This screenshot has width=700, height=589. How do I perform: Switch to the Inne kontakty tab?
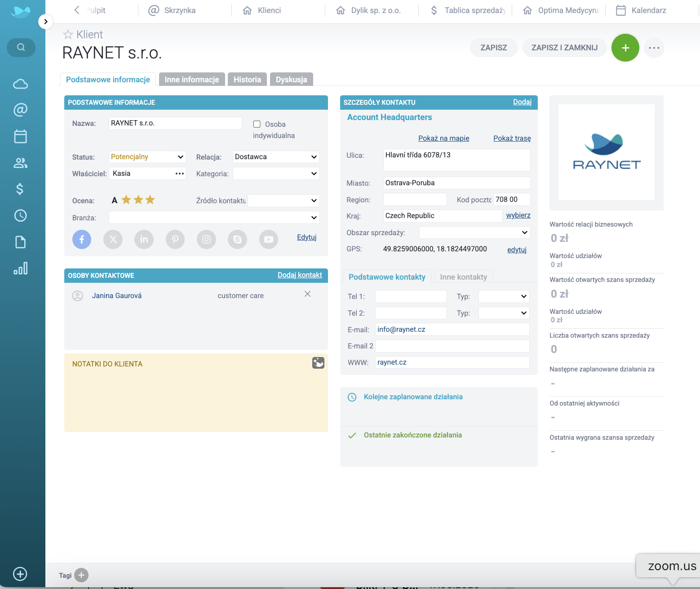click(x=463, y=277)
